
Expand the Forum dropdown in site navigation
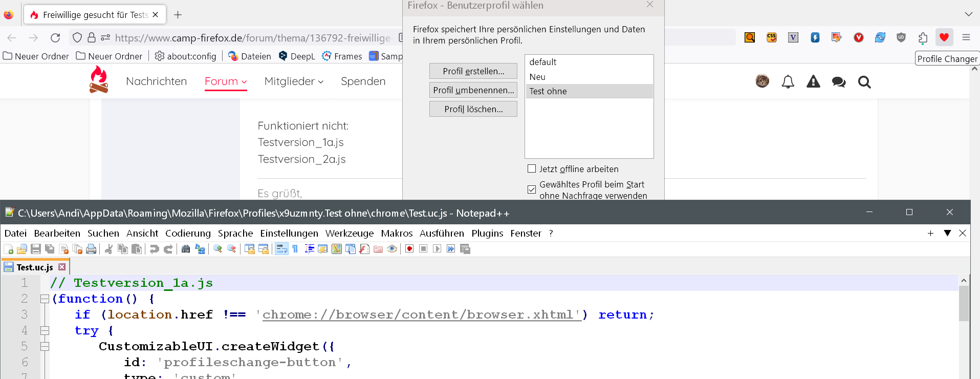[226, 81]
